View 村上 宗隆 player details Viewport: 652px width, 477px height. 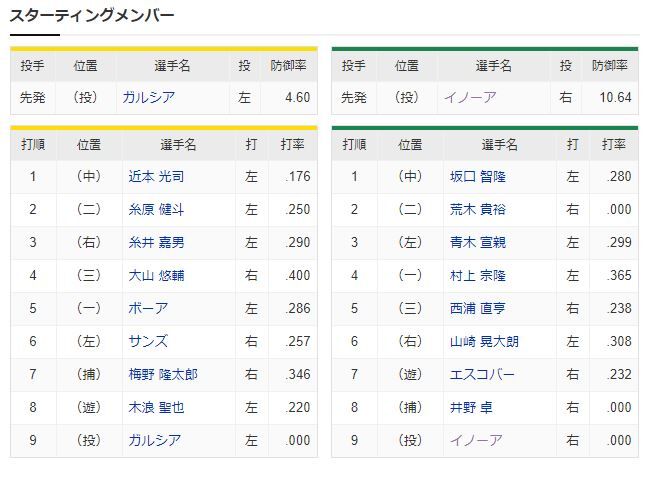coord(477,275)
